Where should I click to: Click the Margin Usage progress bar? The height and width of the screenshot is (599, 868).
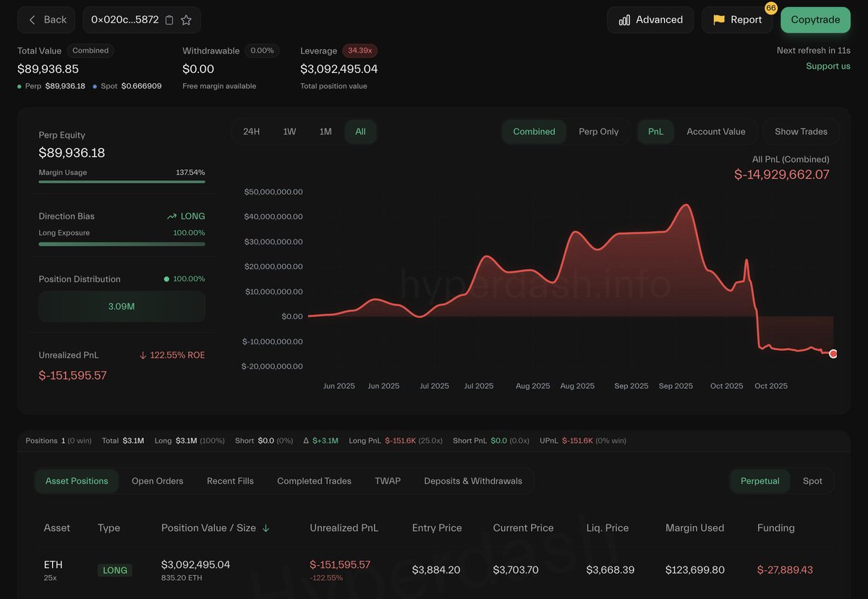122,182
